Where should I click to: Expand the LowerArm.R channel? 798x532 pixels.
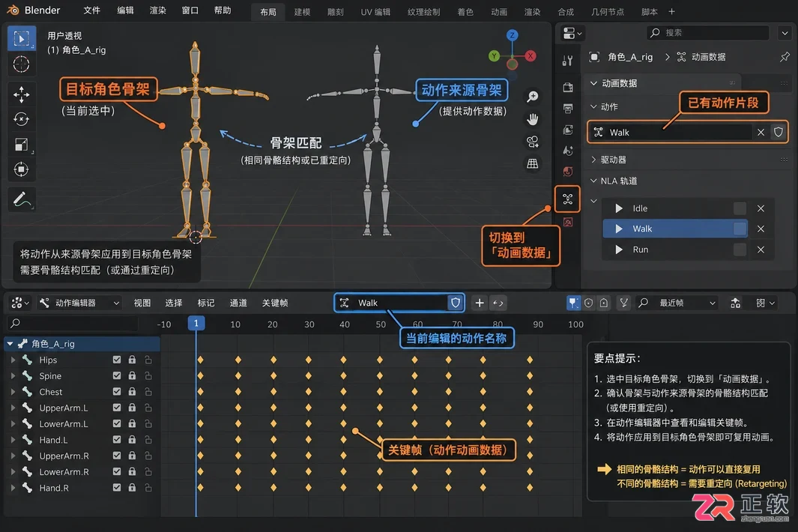click(13, 472)
